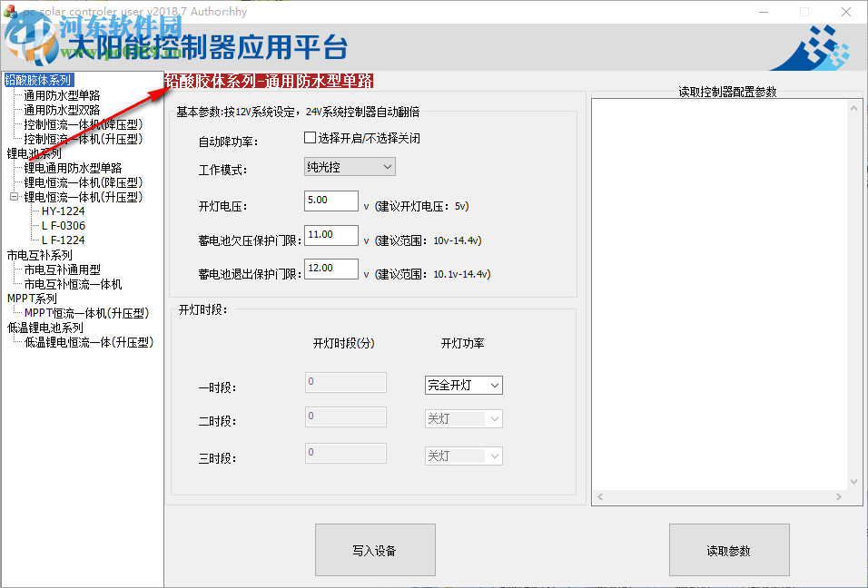This screenshot has width=868, height=588.
Task: Open MPPT恒流一体机(升压型) item
Action: coord(86,313)
